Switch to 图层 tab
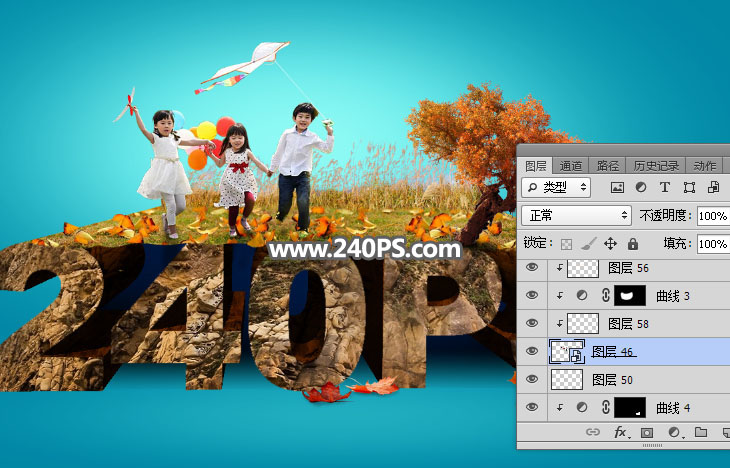 [535, 166]
